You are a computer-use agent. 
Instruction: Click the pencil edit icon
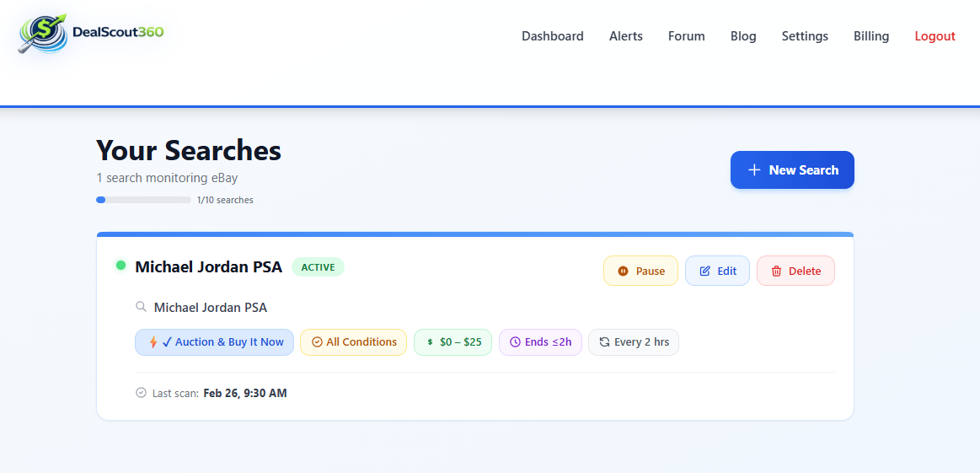click(705, 271)
